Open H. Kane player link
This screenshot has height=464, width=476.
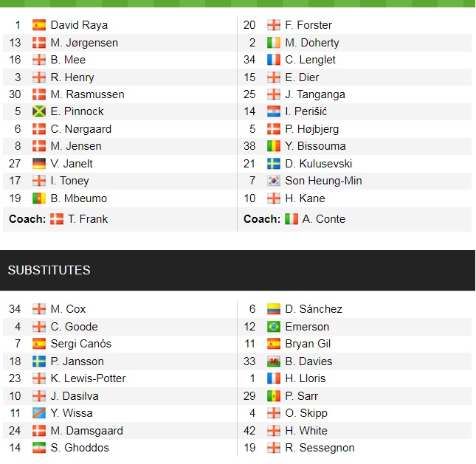point(305,198)
